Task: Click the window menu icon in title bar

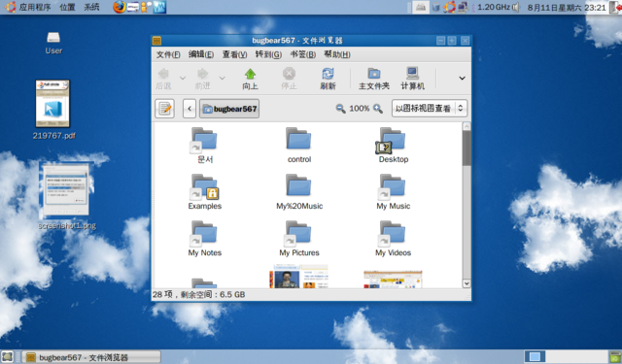Action: pyautogui.click(x=157, y=41)
